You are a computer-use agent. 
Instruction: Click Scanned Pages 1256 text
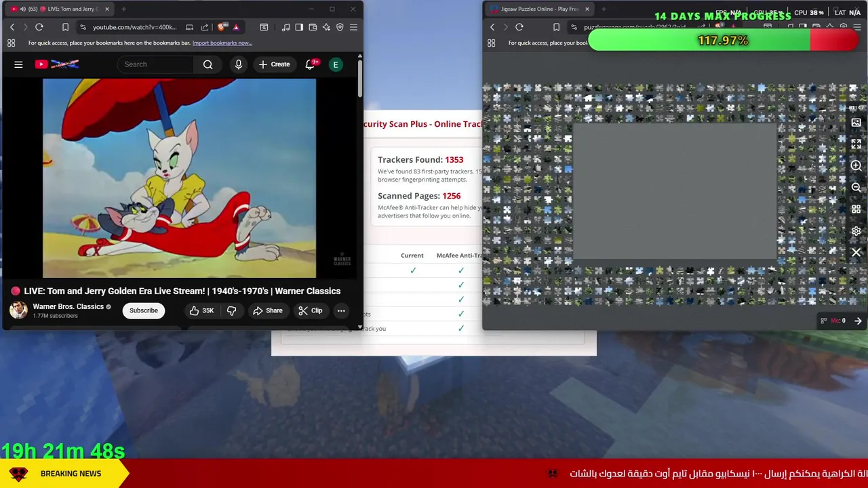click(x=419, y=196)
